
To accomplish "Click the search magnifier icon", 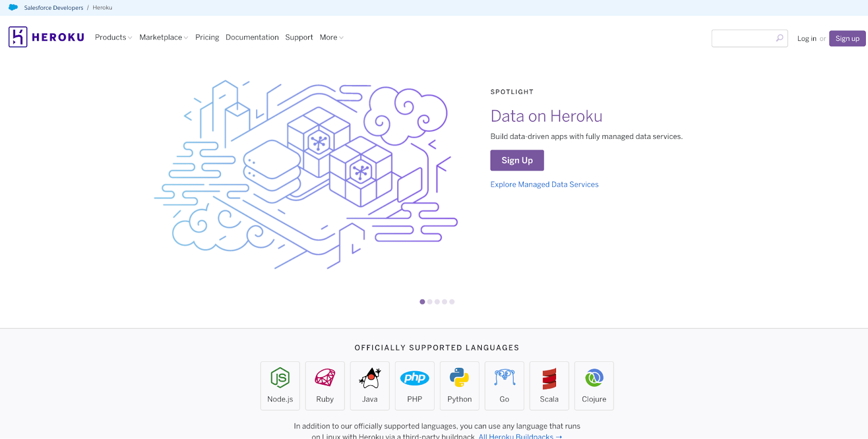I will [780, 38].
